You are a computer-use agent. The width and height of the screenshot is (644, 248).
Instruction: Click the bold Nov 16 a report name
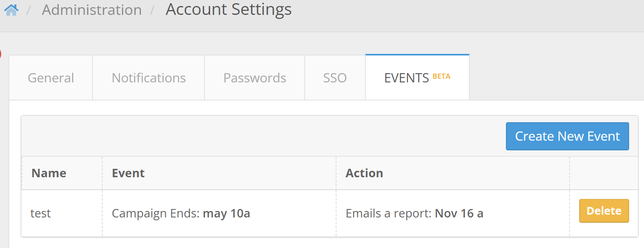click(x=459, y=213)
